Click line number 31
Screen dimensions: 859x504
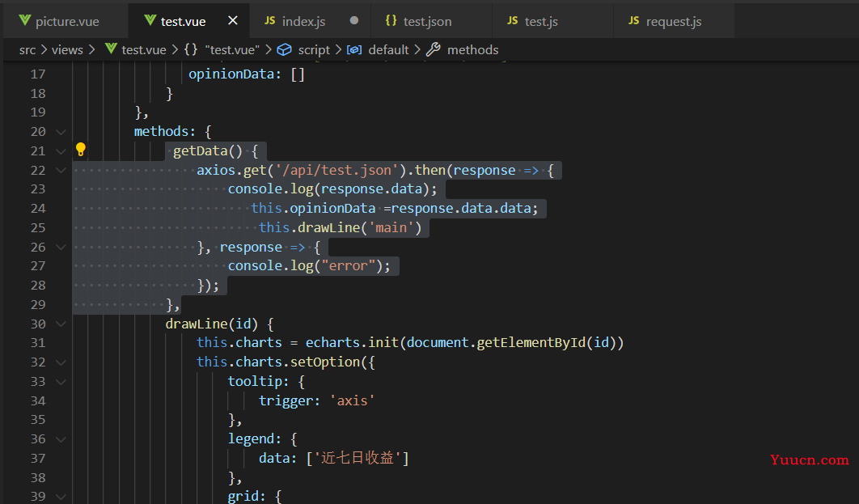pyautogui.click(x=38, y=342)
